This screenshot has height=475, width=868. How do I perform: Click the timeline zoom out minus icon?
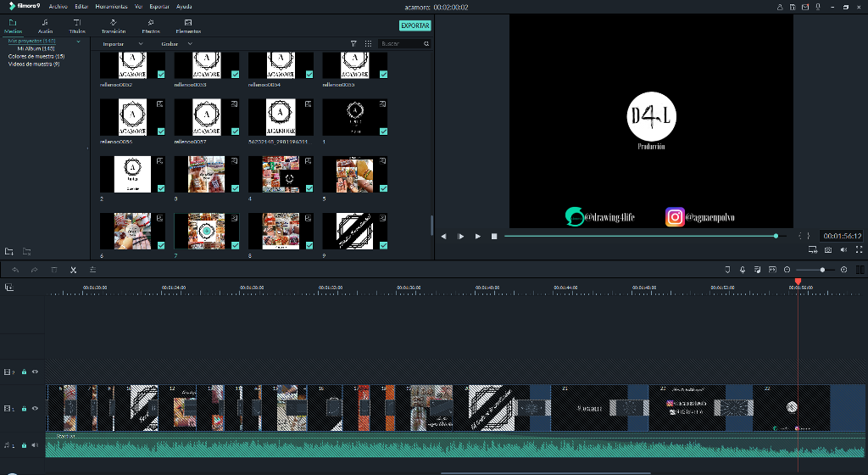pyautogui.click(x=787, y=270)
